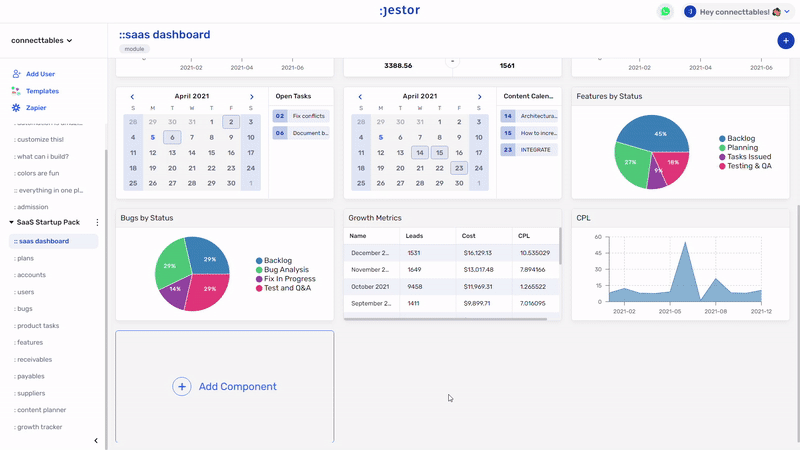Image resolution: width=800 pixels, height=450 pixels.
Task: Click the blue plus add button
Action: (x=785, y=41)
